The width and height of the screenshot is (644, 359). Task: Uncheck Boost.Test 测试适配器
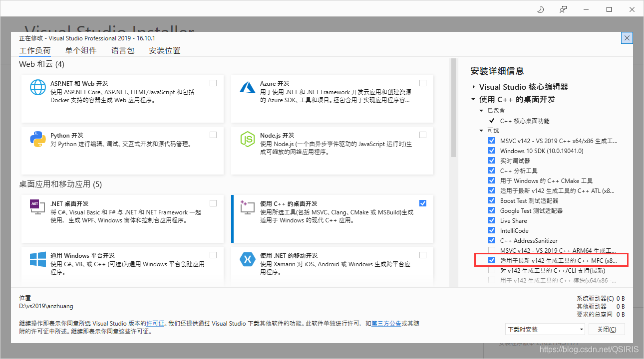pyautogui.click(x=492, y=200)
